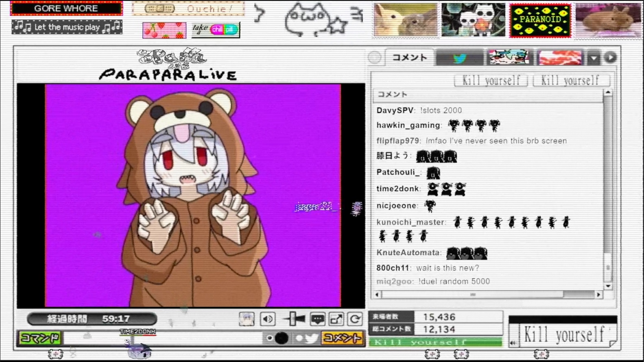
Task: Toggle the black dot comment color selector
Action: click(281, 338)
